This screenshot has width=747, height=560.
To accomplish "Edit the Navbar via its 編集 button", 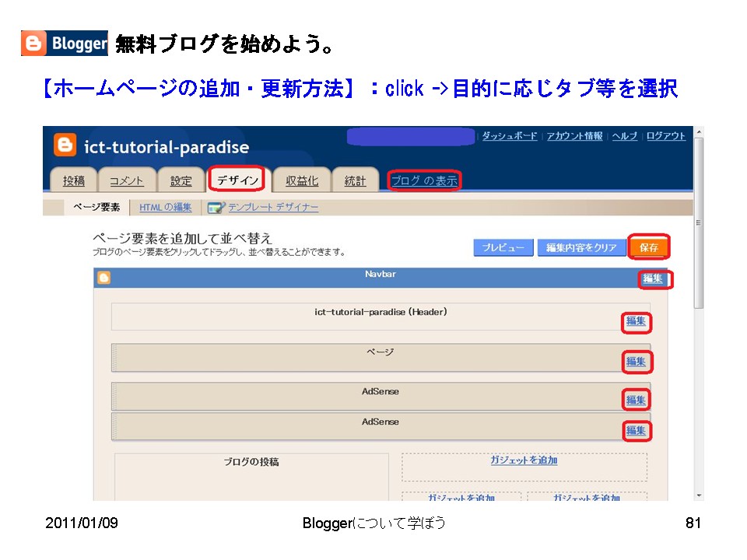I will coord(654,278).
